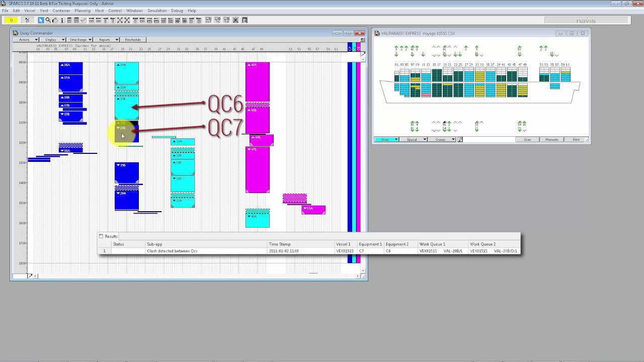
Task: Click the Quay Commander window title icon
Action: [16, 33]
